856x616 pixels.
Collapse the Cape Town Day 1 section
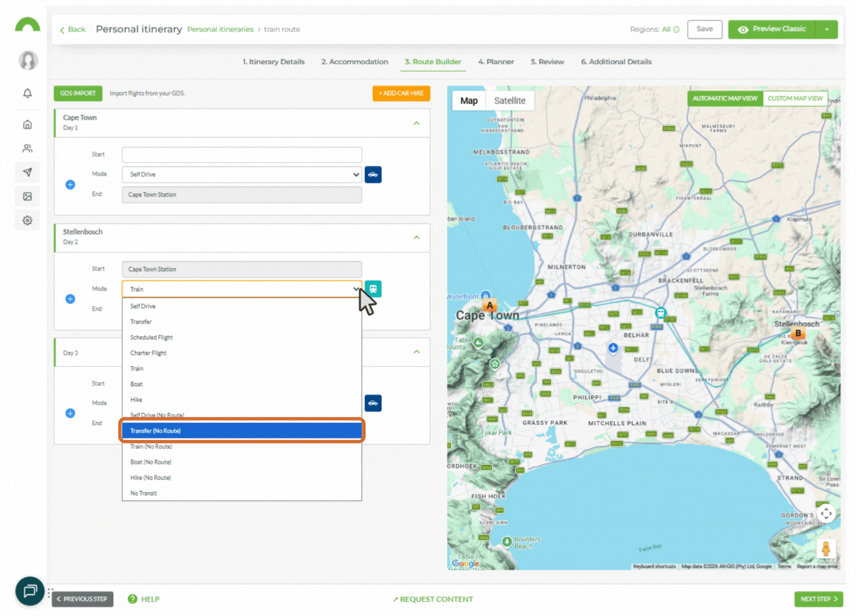point(417,123)
